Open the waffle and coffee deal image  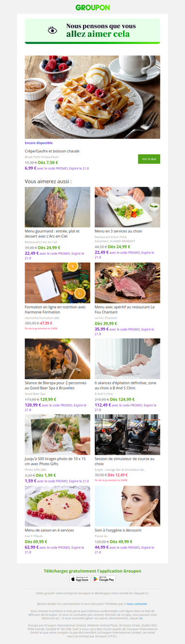pyautogui.click(x=92, y=97)
